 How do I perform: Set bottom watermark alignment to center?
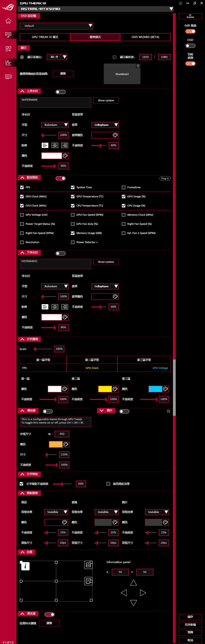click(x=55, y=307)
